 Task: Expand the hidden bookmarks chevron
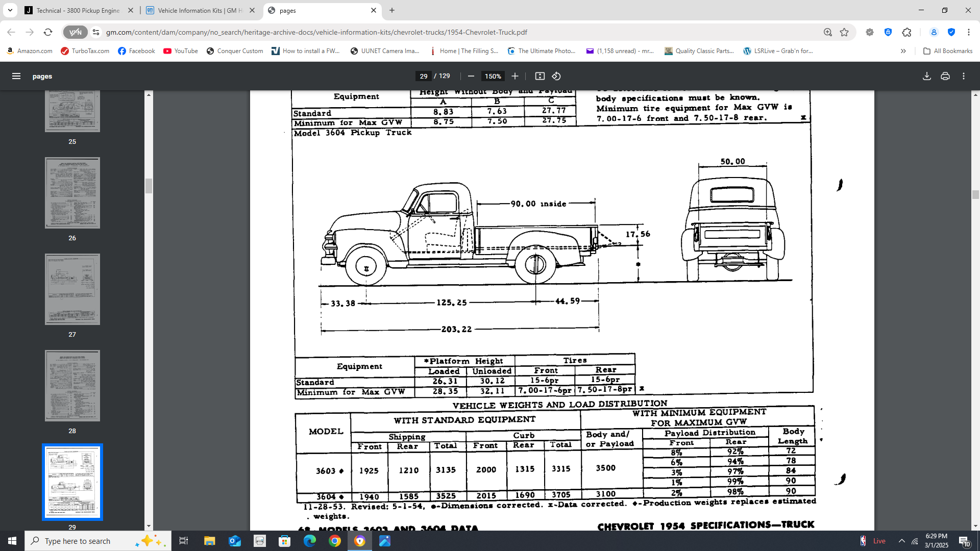coord(903,51)
